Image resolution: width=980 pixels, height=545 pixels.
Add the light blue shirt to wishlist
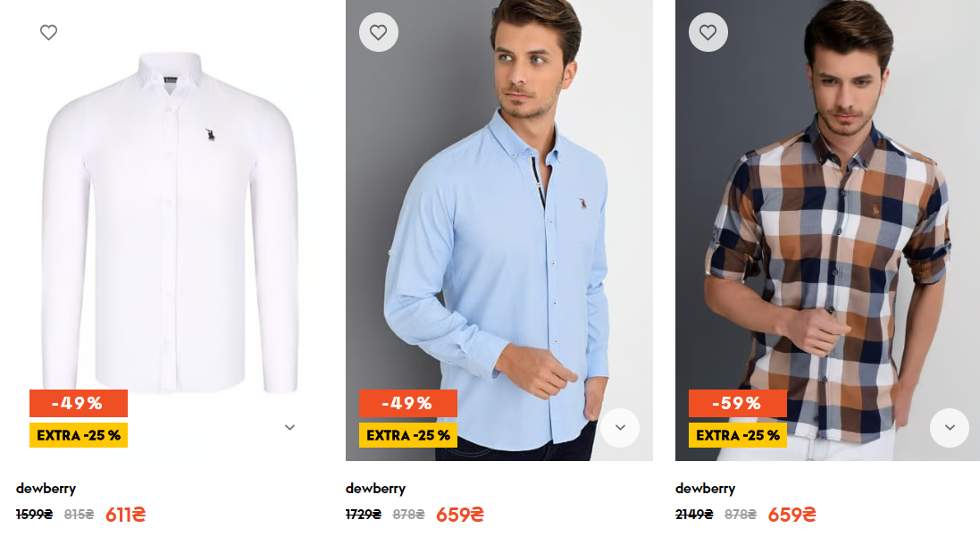point(379,33)
